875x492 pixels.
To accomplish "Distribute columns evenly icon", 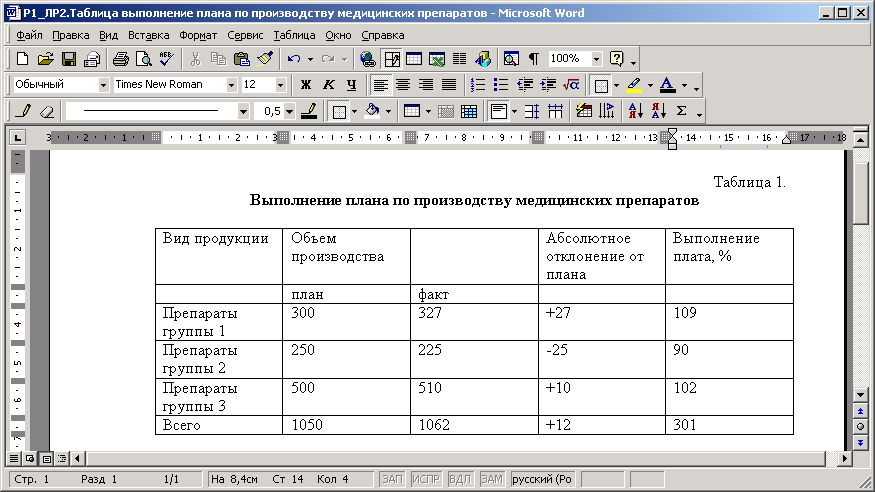I will pos(555,111).
